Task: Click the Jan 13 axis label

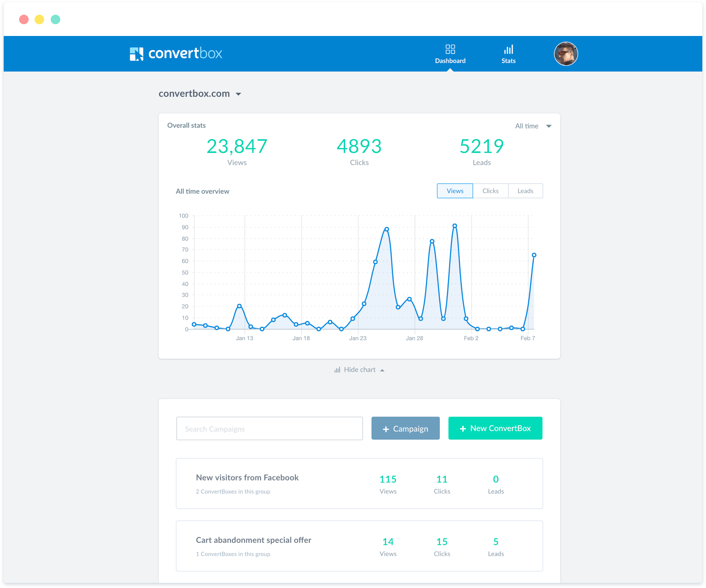Action: pos(244,338)
